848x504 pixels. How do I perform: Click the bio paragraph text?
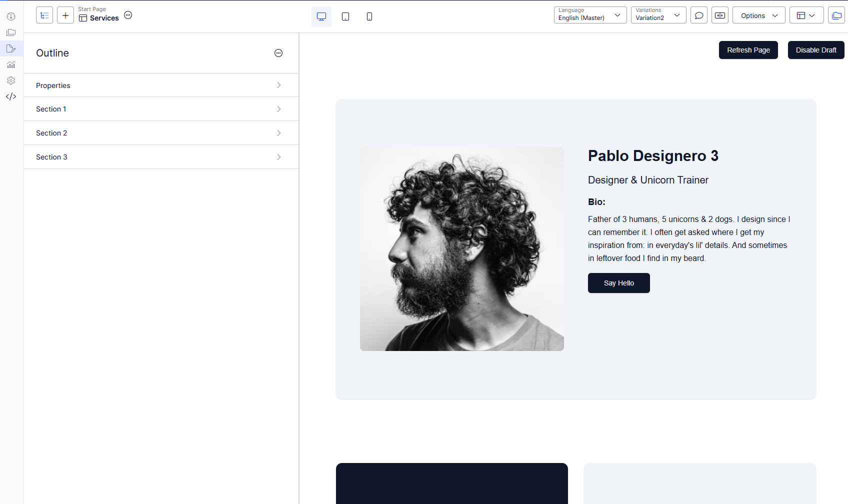coord(689,238)
